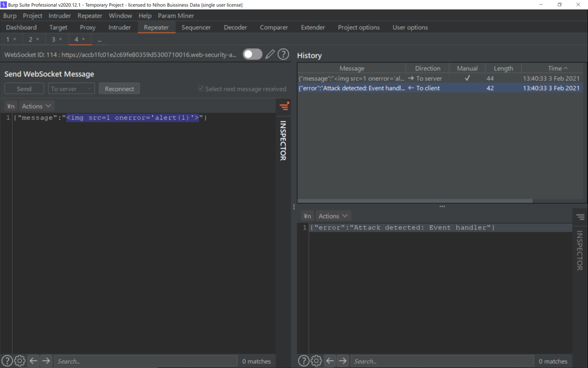Toggle the WebSocket connection switch
The height and width of the screenshot is (368, 588).
pos(252,54)
